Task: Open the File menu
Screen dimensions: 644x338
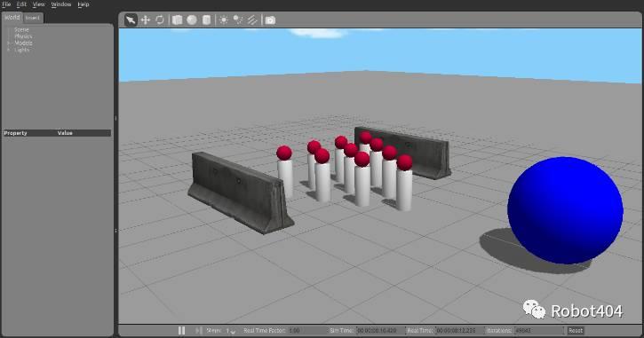Action: (x=6, y=4)
